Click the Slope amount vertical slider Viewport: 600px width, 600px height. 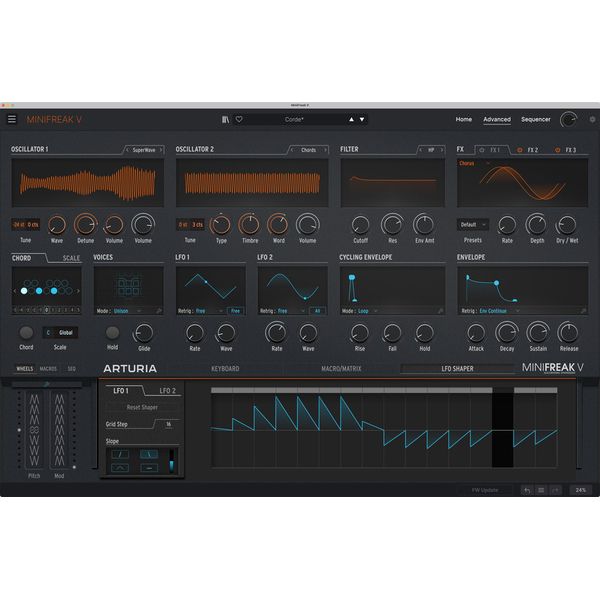(171, 461)
